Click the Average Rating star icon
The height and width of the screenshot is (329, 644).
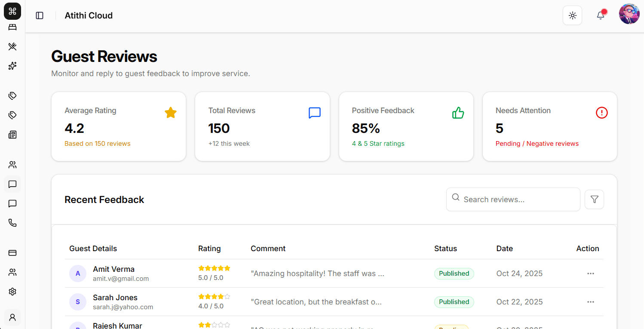pyautogui.click(x=171, y=113)
